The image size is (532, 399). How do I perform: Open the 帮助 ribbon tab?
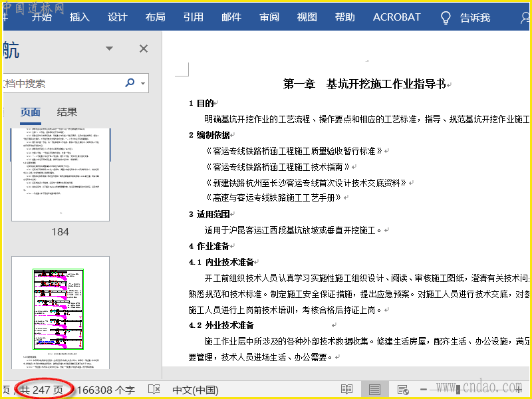coord(345,17)
